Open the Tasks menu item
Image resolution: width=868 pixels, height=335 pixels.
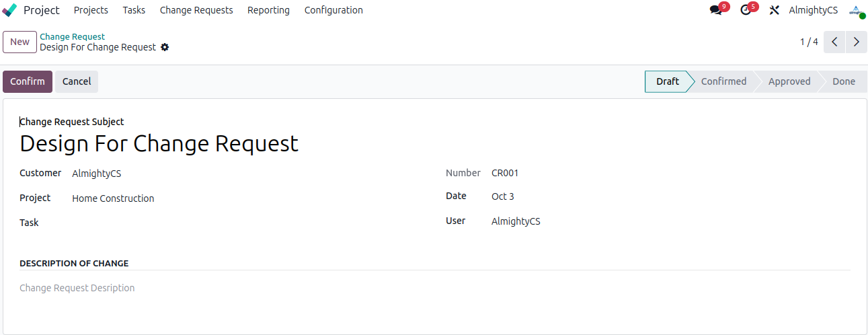(134, 10)
